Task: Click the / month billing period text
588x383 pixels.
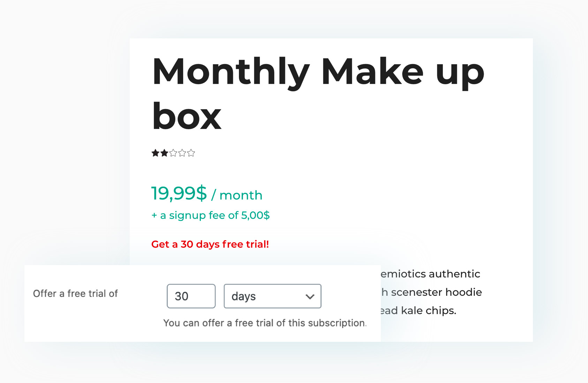Action: (x=237, y=195)
